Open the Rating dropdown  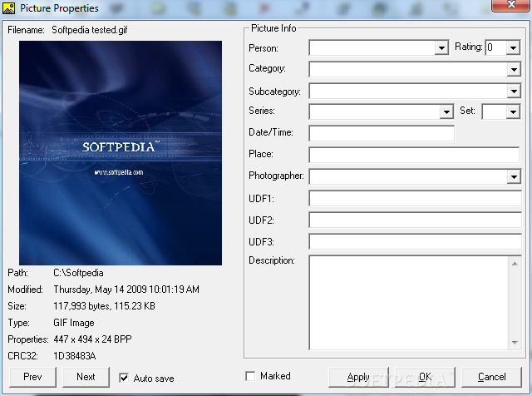tap(514, 48)
